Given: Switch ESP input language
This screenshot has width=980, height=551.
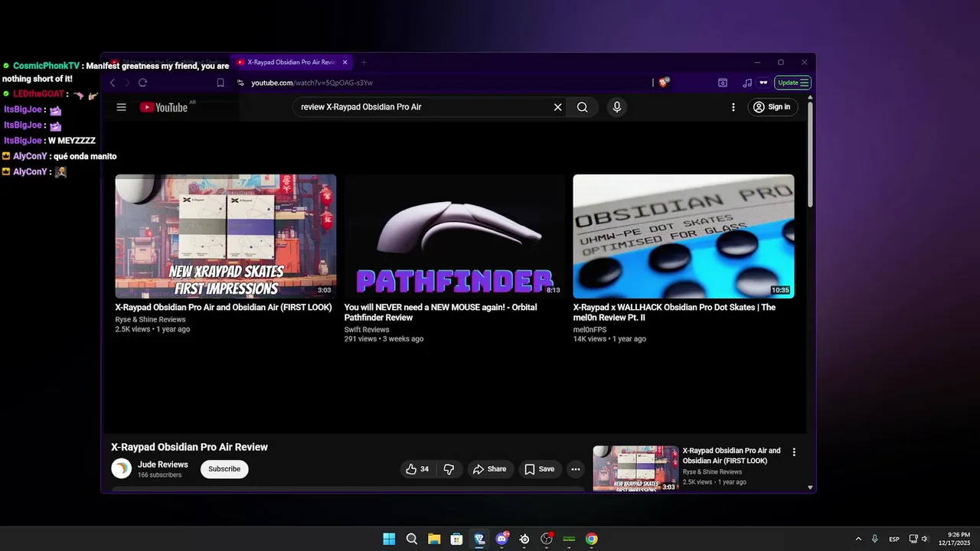Looking at the screenshot, I should tap(894, 539).
